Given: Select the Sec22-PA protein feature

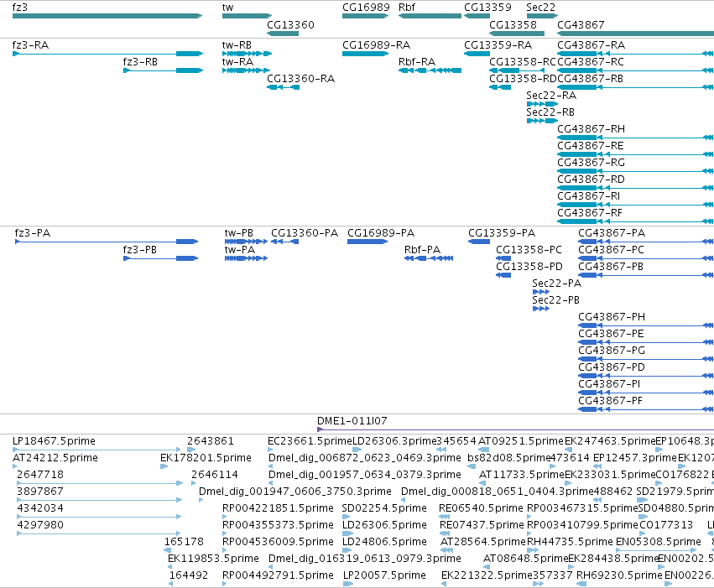Looking at the screenshot, I should point(541,292).
